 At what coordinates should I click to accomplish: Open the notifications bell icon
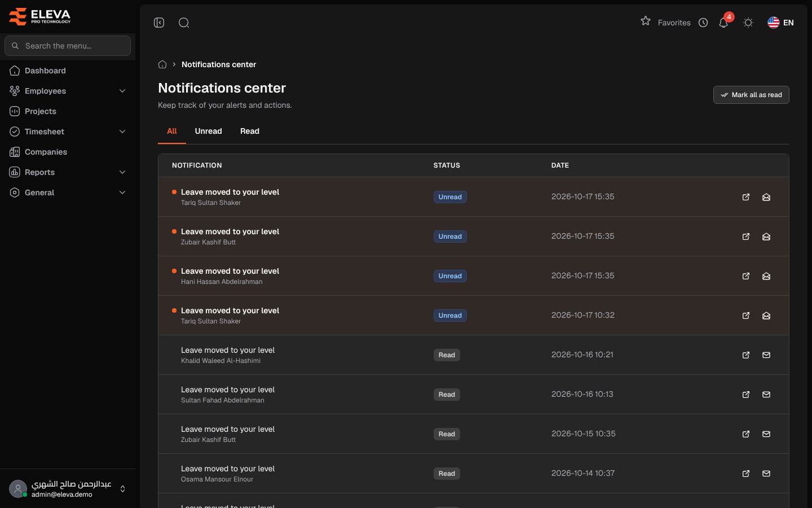point(723,23)
